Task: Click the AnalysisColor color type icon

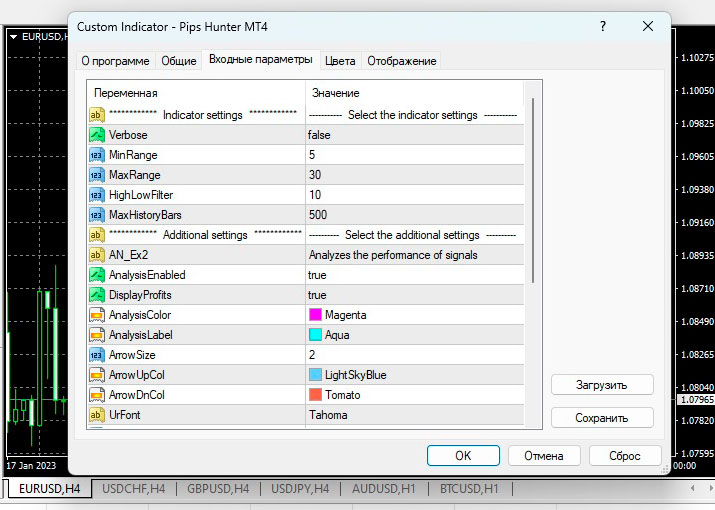Action: 97,315
